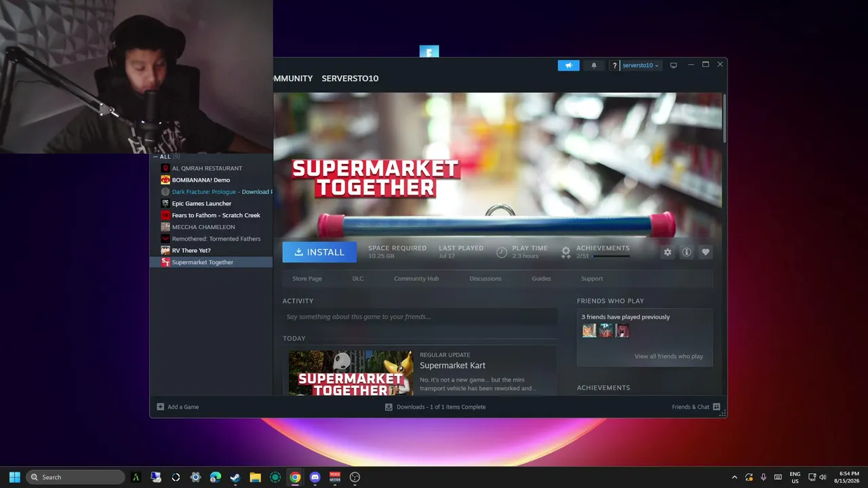The image size is (868, 488).
Task: Show game info with the info icon
Action: (x=687, y=252)
